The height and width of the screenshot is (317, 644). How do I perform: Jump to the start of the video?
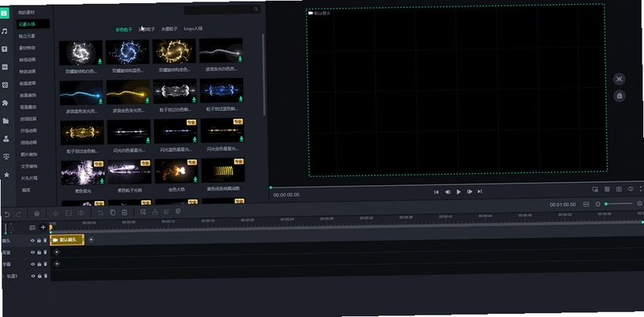436,191
